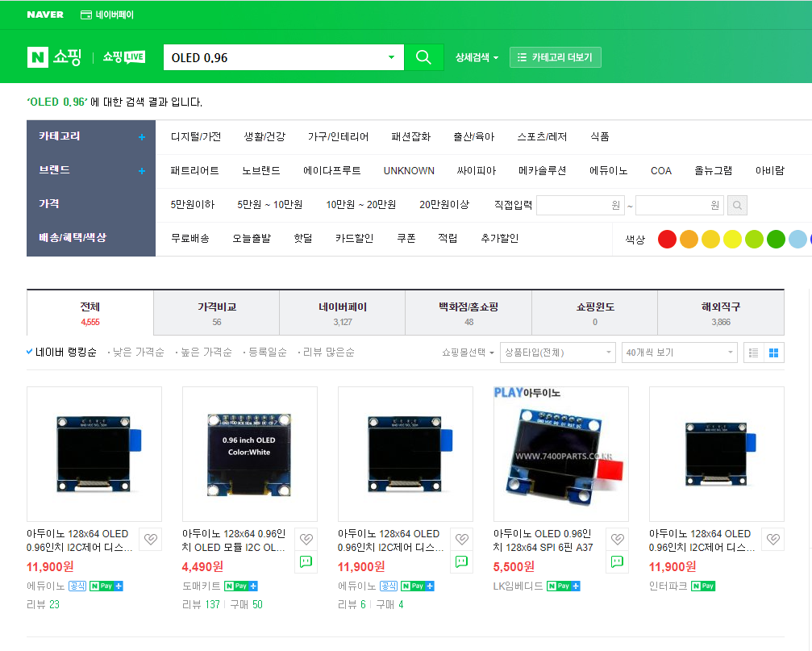Filter by dark green color swatch
Screen dimensions: 812x651
pos(776,240)
